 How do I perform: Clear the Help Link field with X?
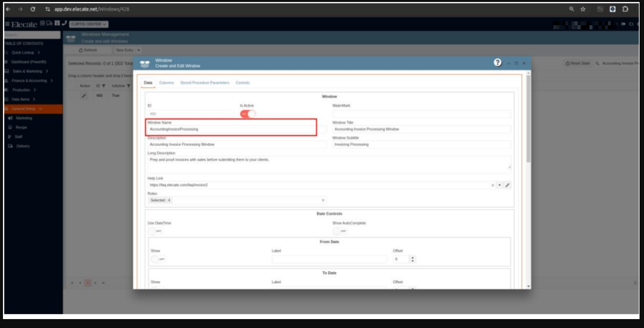(492, 185)
